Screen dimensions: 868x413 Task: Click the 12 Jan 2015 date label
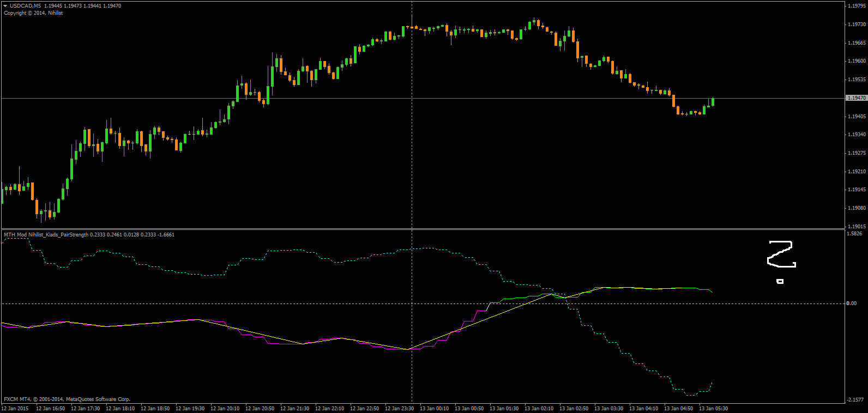tap(15, 409)
